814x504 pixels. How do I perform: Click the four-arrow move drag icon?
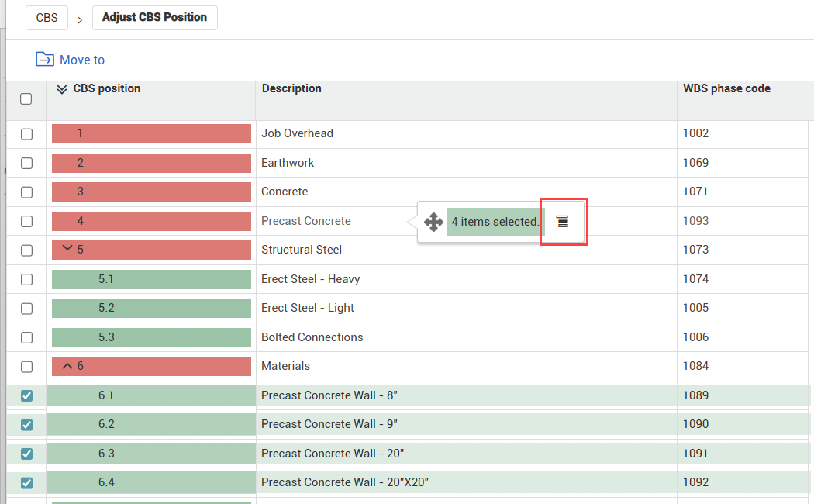pos(433,222)
